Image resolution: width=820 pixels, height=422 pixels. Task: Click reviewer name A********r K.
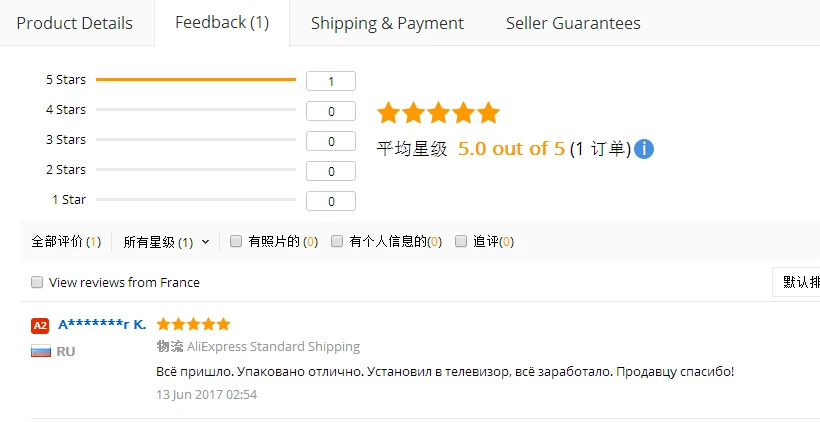(102, 325)
